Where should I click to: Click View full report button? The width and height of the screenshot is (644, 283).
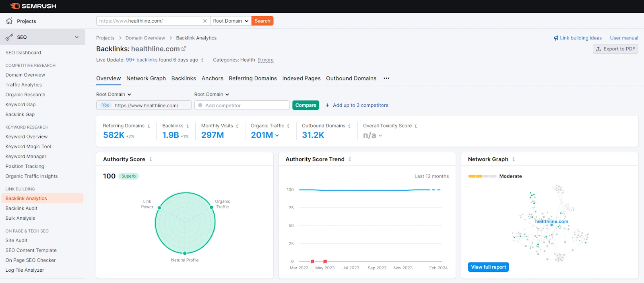[x=489, y=267]
